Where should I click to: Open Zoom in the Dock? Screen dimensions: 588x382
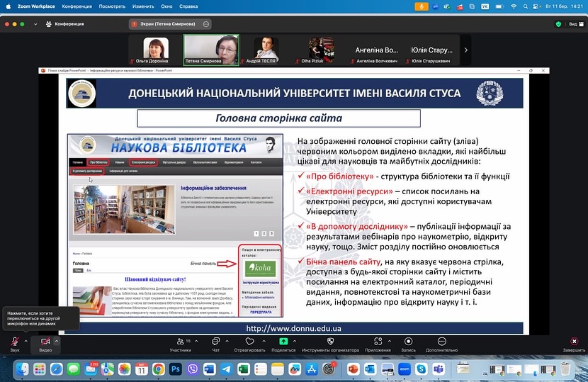[405, 369]
